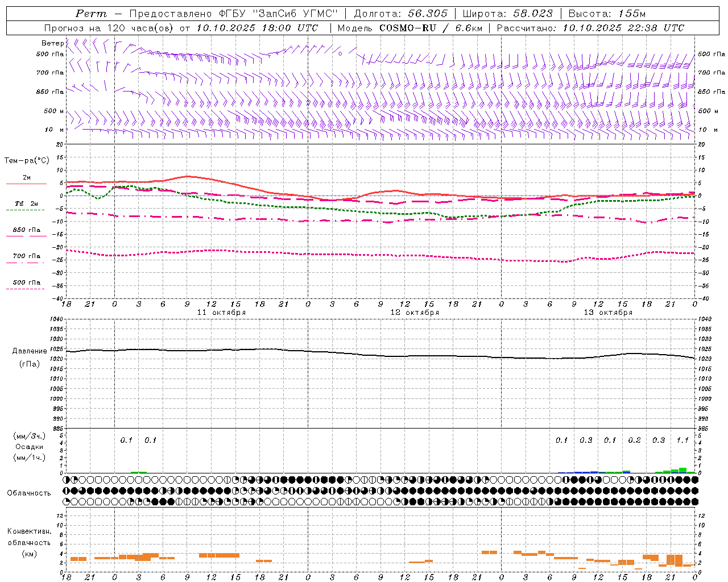The width and height of the screenshot is (728, 582).
Task: Click the "Конвективн." convective cloud label
Action: (29, 531)
